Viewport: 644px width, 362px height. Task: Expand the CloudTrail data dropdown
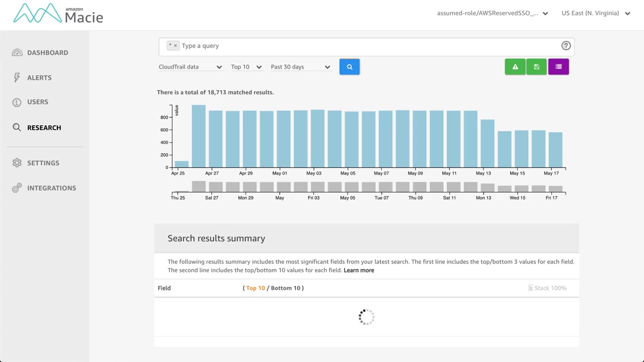click(x=190, y=67)
